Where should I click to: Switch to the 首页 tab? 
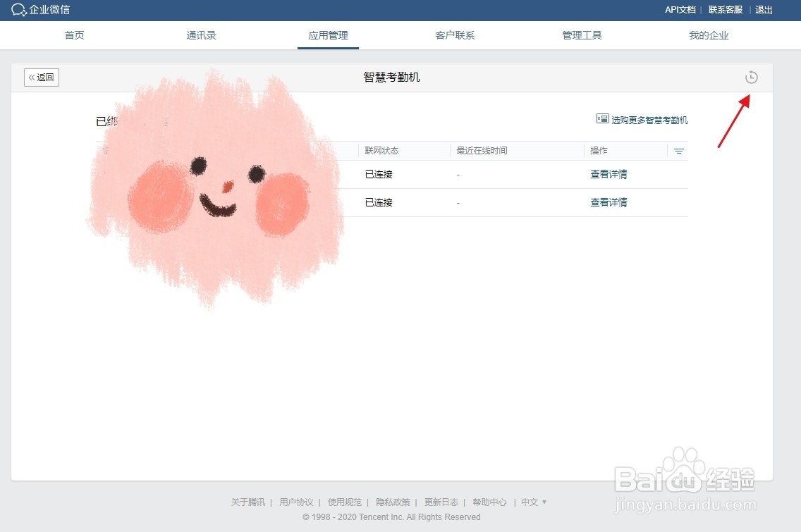click(74, 35)
